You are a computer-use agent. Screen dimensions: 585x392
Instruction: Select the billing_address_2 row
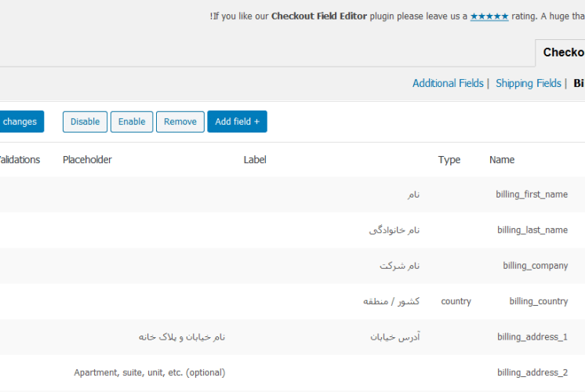[292, 372]
